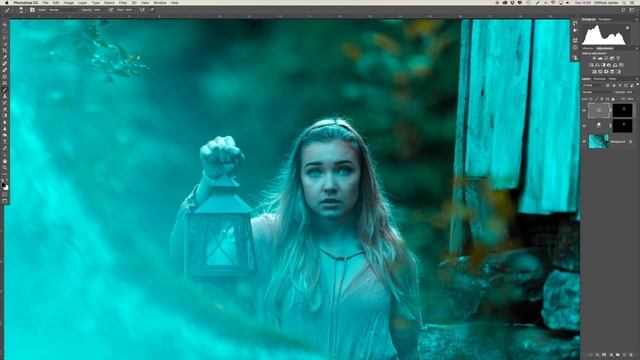Open the Filter menu
This screenshot has width=640, height=360.
tap(123, 2)
